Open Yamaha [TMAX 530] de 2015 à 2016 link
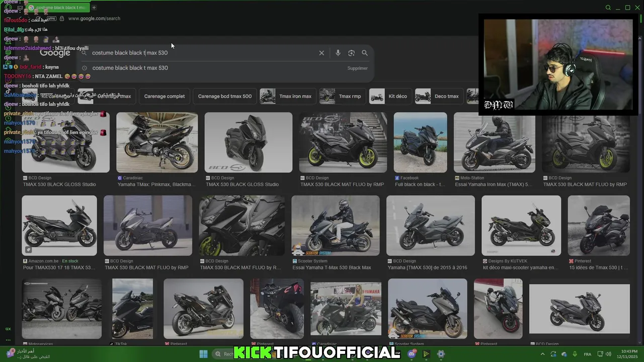The width and height of the screenshot is (644, 362). [427, 267]
